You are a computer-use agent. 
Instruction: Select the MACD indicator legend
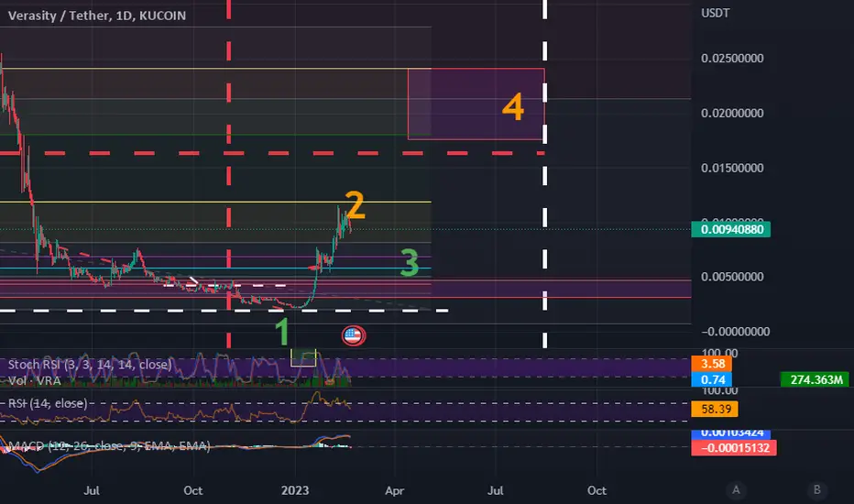pyautogui.click(x=109, y=445)
